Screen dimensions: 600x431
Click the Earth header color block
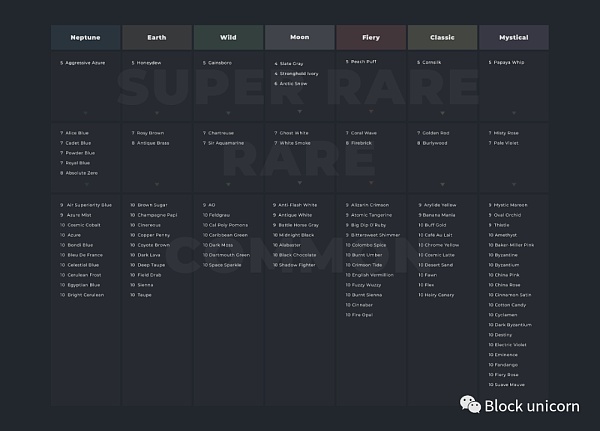tap(156, 37)
